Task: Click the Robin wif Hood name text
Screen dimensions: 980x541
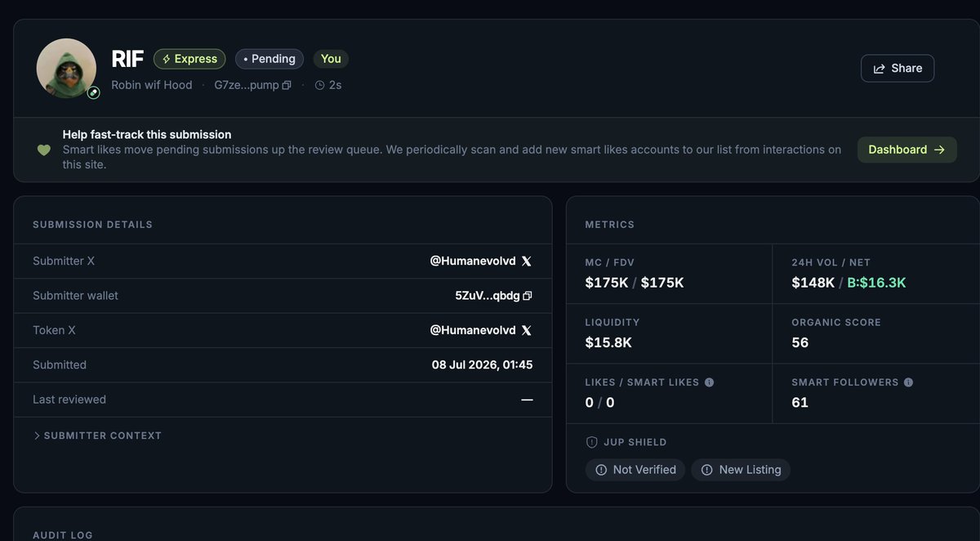Action: (x=152, y=85)
